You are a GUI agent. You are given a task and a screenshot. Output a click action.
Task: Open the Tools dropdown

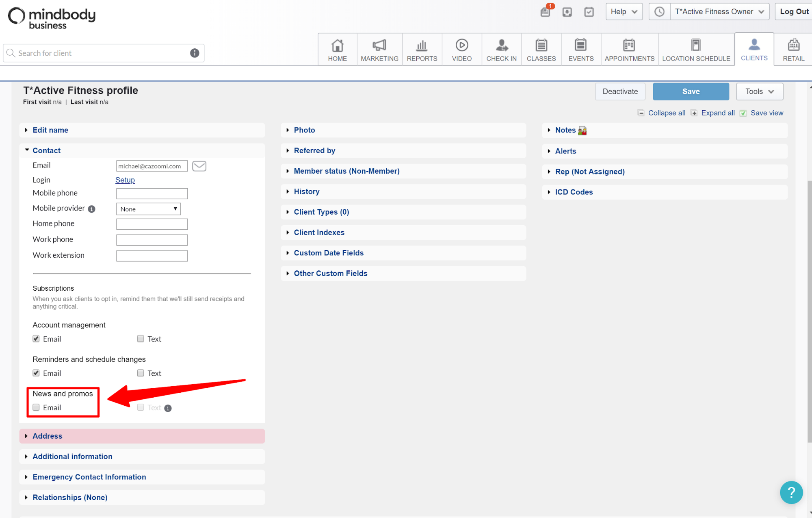point(760,91)
